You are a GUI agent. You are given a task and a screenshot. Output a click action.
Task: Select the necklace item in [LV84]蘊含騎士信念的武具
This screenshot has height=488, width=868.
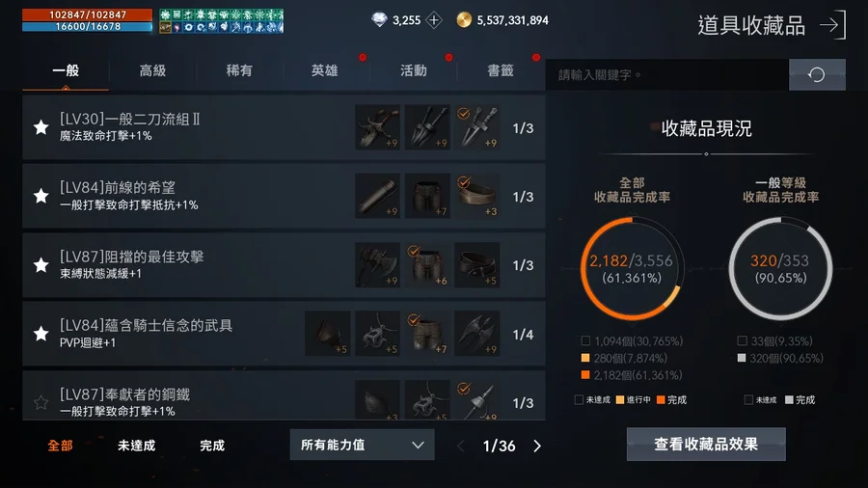pos(377,333)
